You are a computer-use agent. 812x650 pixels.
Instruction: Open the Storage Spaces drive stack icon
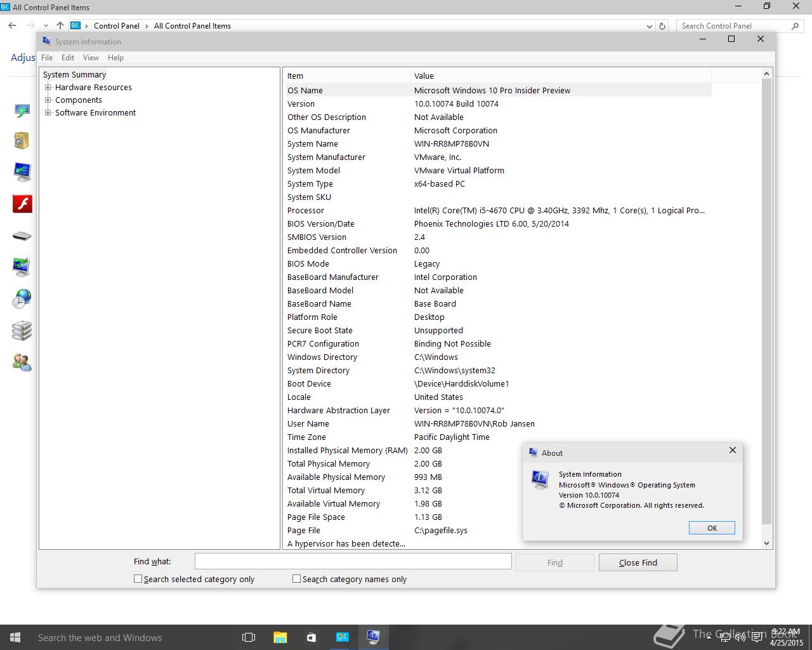click(22, 331)
